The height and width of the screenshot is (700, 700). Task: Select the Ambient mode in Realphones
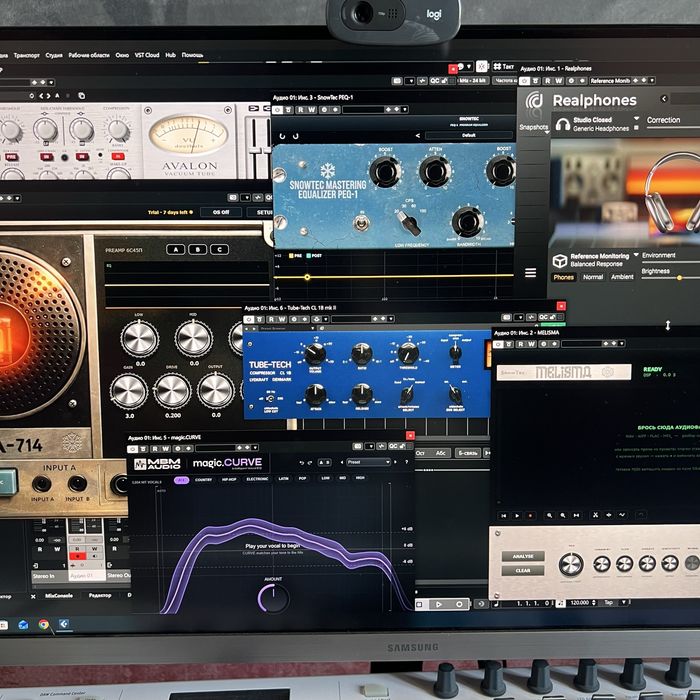(x=622, y=277)
